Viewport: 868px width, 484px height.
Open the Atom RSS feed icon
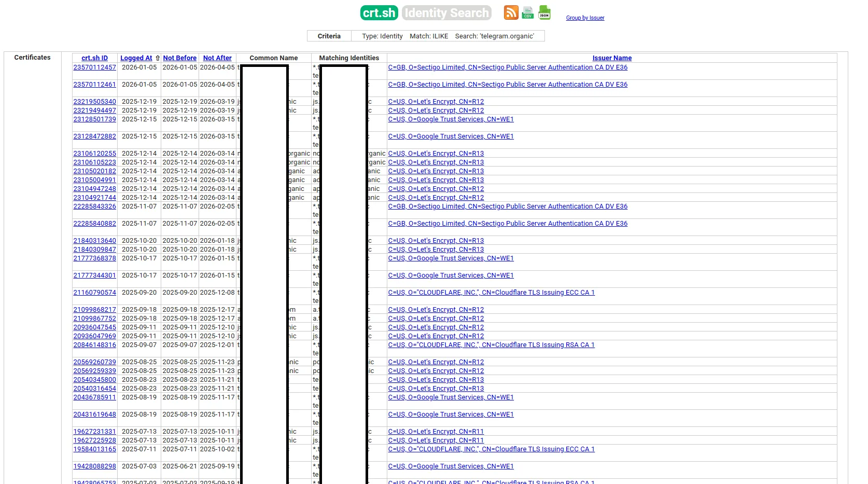tap(511, 12)
